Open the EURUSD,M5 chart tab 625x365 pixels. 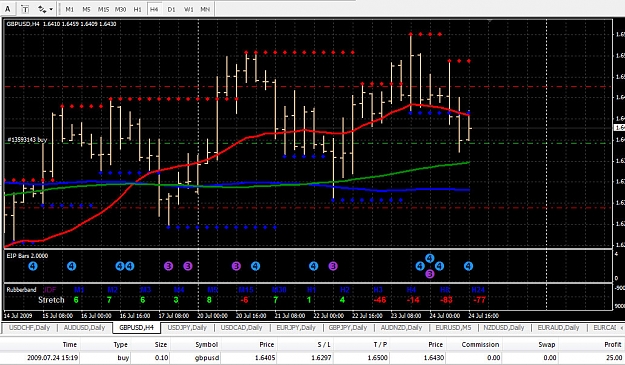pos(453,328)
